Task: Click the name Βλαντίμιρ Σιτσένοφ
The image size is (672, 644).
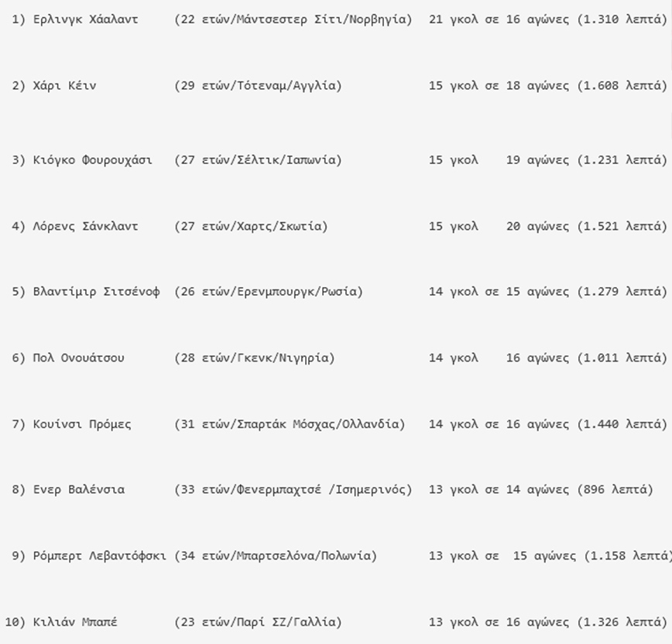Action: pos(97,292)
